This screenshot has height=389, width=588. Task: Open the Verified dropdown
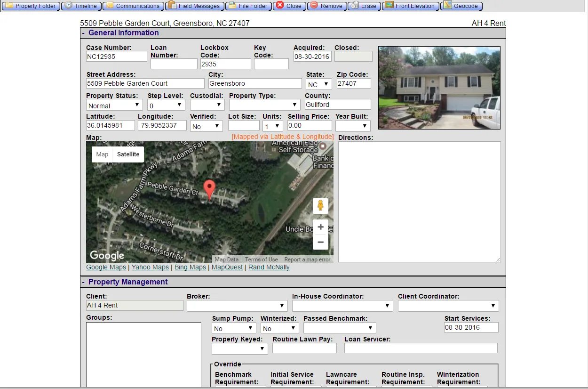click(x=207, y=126)
